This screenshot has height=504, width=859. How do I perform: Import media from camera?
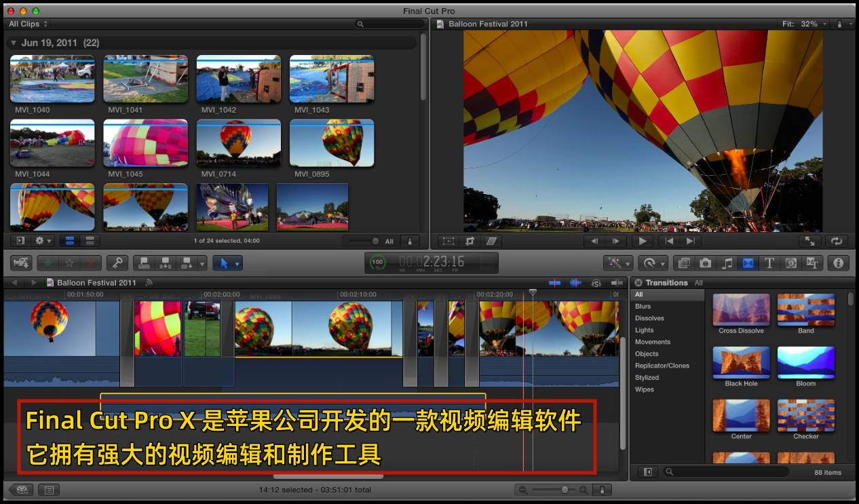(x=21, y=263)
